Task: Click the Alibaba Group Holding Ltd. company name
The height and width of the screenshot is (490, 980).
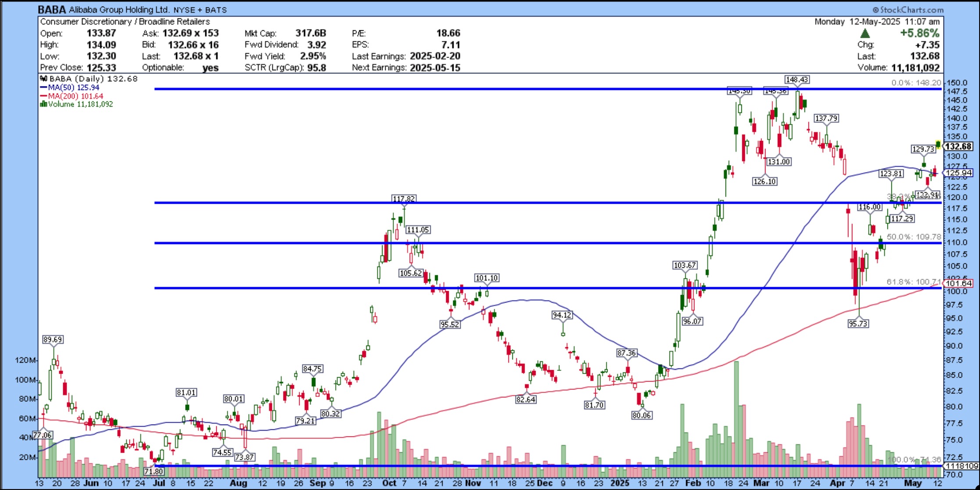Action: click(x=119, y=10)
